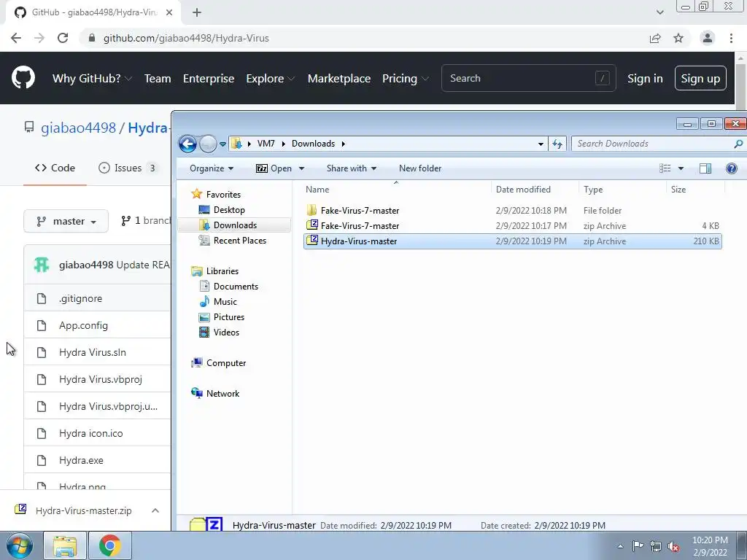Select the 4 KB Fake-Virus-7-master zip archive

[x=513, y=226]
